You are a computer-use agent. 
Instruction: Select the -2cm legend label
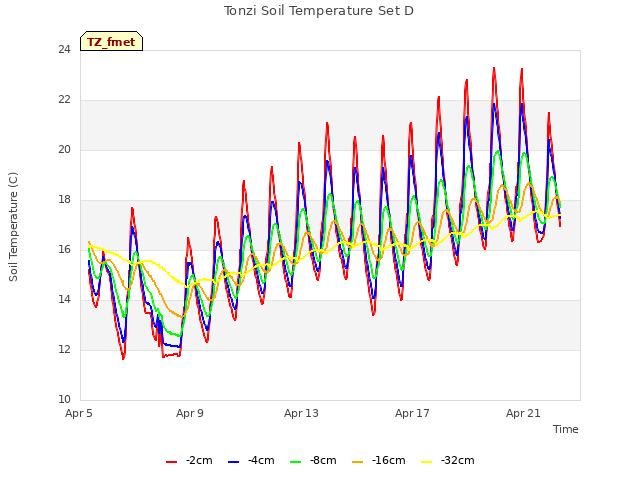199,460
